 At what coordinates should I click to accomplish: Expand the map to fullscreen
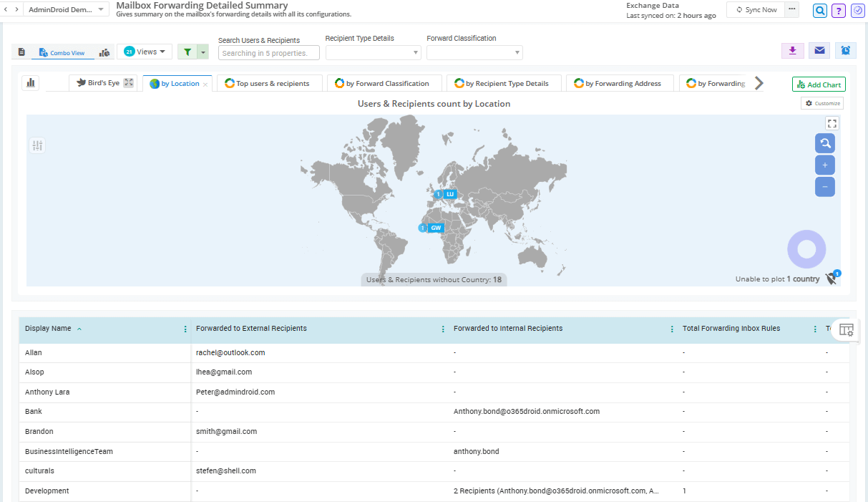[832, 122]
